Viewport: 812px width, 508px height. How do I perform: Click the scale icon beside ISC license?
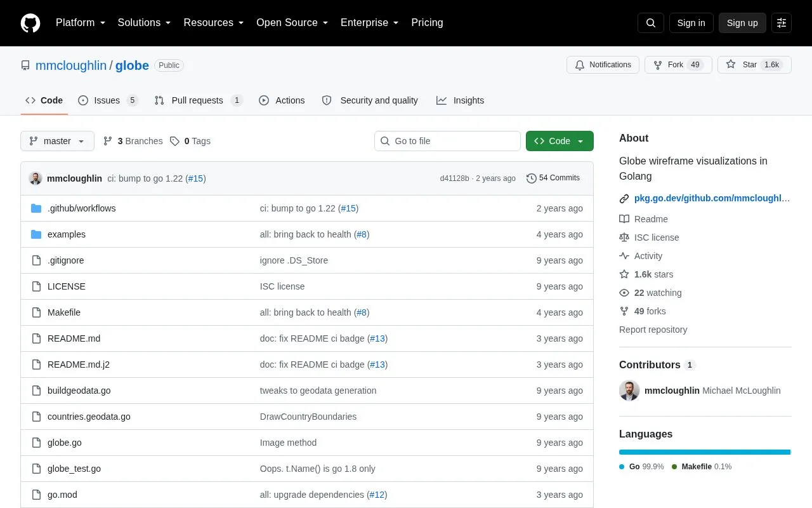coord(624,237)
